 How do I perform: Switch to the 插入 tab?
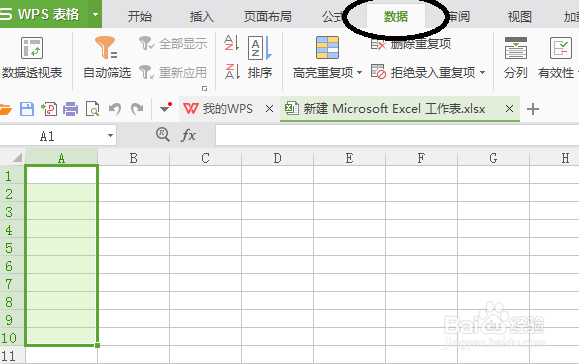[202, 17]
